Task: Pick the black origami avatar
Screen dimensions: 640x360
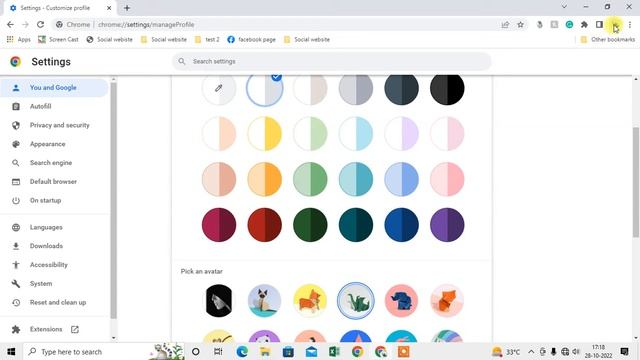Action: click(219, 301)
